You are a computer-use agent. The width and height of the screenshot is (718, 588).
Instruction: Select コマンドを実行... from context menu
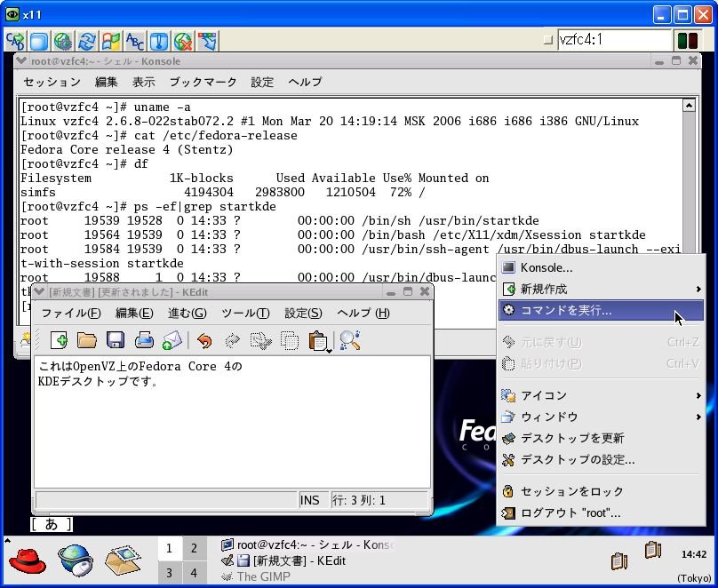(601, 310)
